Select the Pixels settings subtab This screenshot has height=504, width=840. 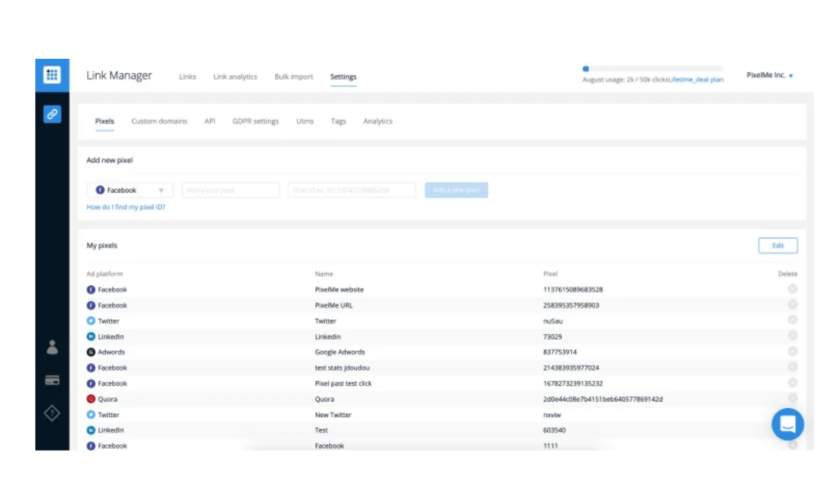pos(105,121)
